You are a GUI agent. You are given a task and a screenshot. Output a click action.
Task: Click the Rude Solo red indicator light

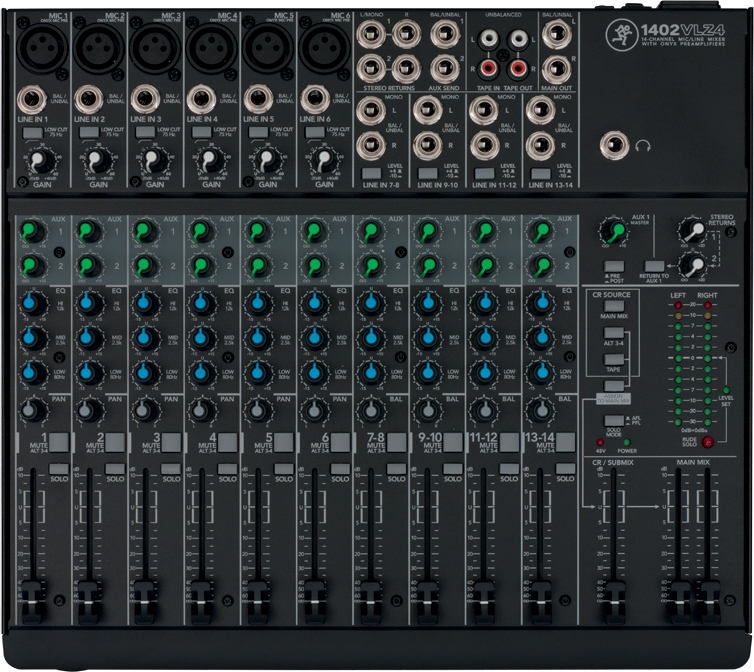pos(708,441)
